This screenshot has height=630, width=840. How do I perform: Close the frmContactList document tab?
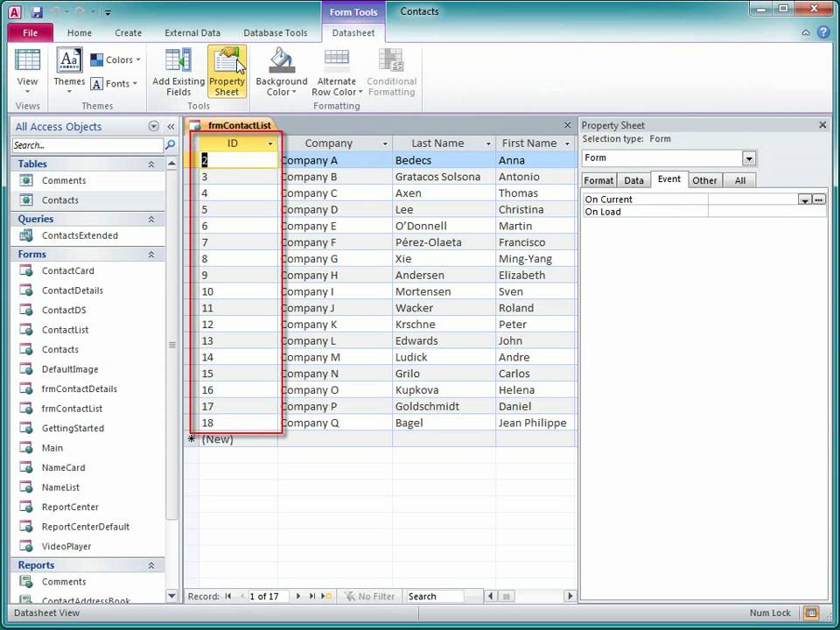[x=567, y=125]
